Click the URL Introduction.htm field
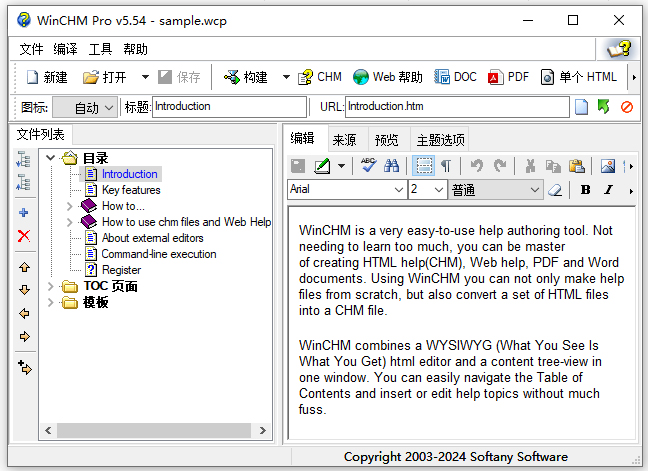Image resolution: width=648 pixels, height=471 pixels. tap(457, 107)
